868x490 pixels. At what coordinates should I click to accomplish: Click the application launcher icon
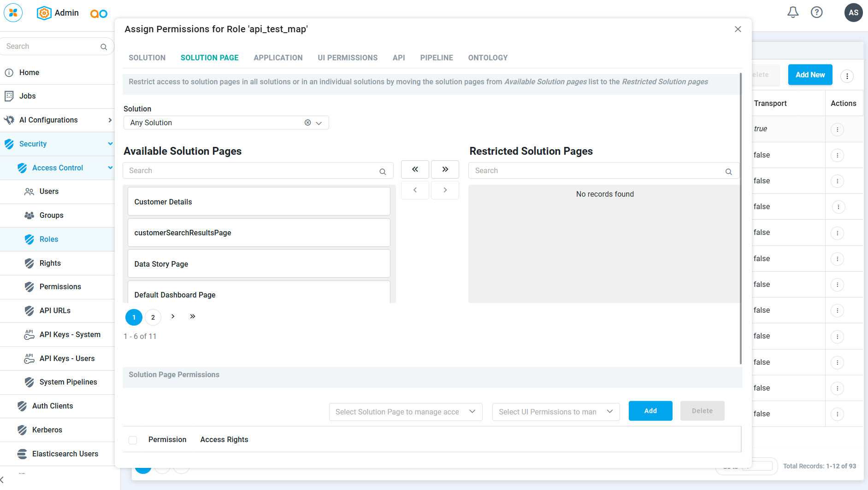click(x=13, y=12)
